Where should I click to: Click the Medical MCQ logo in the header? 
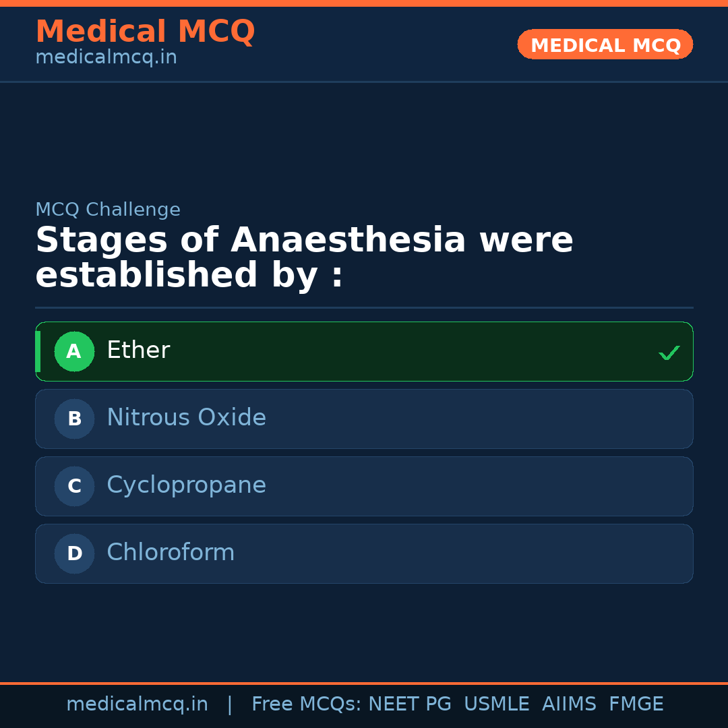coord(145,31)
